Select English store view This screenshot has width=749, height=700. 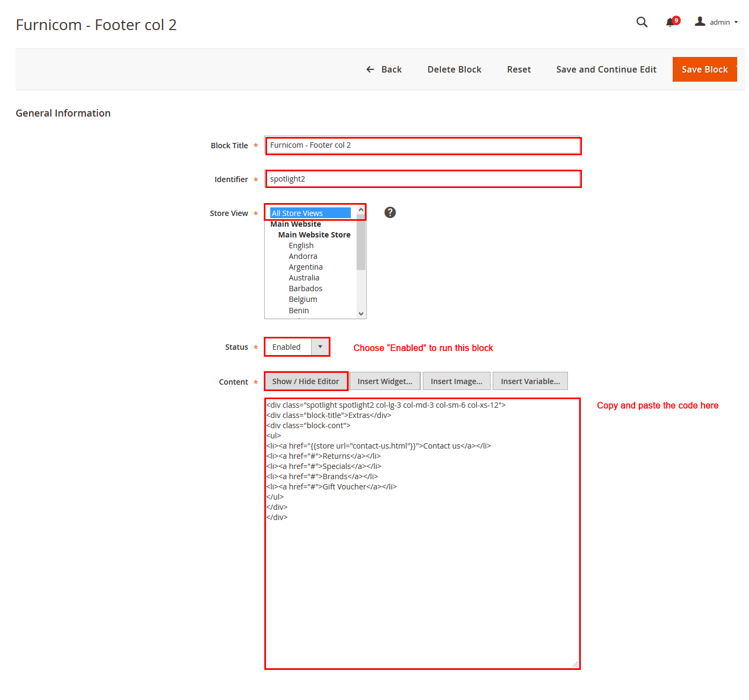pos(301,246)
